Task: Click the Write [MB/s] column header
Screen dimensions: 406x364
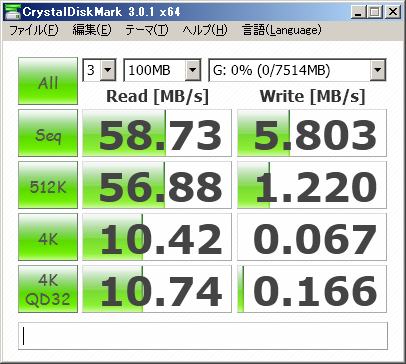Action: pyautogui.click(x=312, y=96)
